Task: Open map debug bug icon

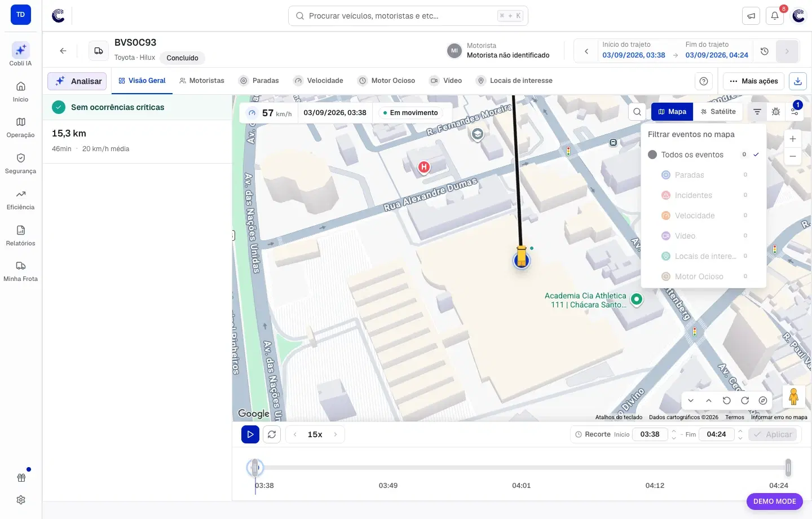Action: (x=776, y=112)
